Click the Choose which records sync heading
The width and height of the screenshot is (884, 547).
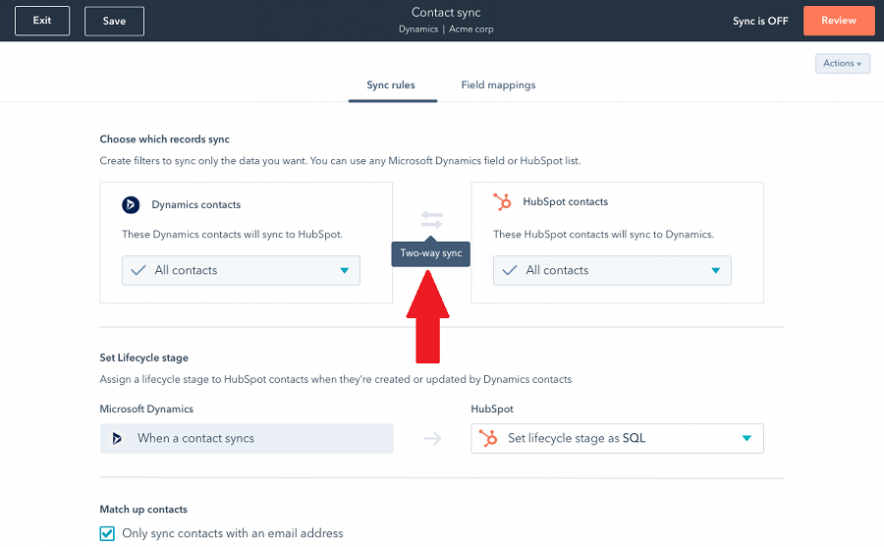(165, 139)
